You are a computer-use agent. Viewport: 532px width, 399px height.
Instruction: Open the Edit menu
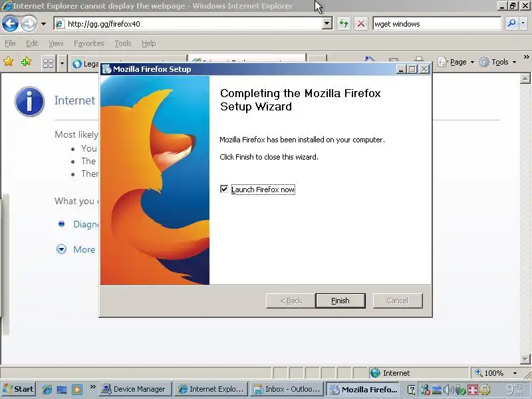pos(32,43)
